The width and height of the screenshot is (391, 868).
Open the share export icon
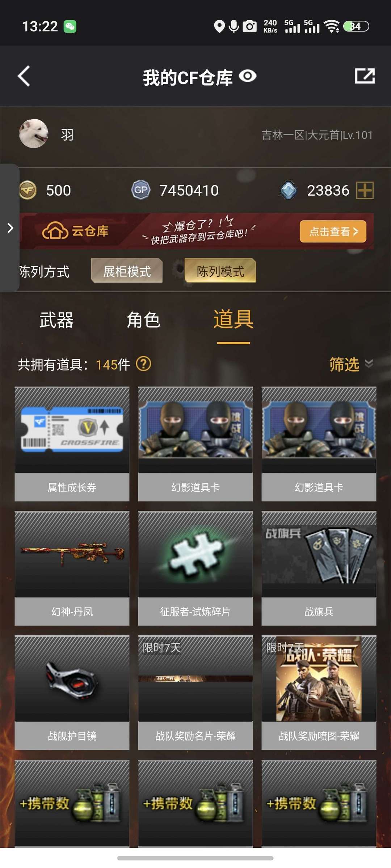tap(365, 76)
